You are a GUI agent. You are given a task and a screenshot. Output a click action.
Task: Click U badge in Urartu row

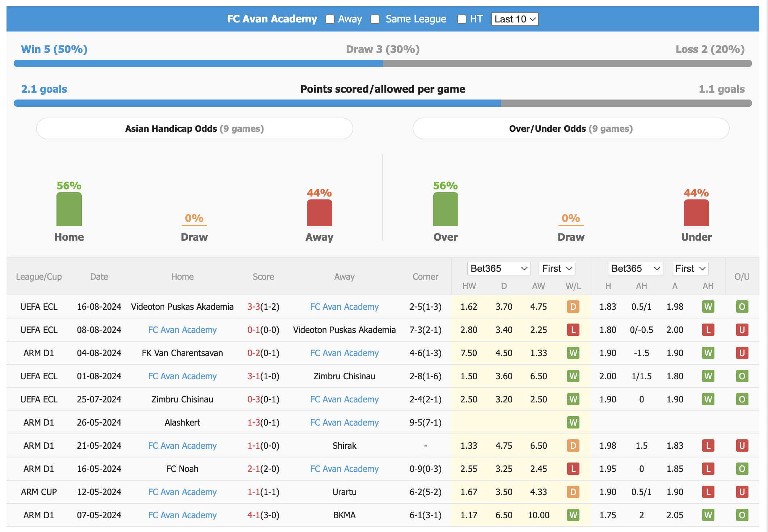click(742, 492)
